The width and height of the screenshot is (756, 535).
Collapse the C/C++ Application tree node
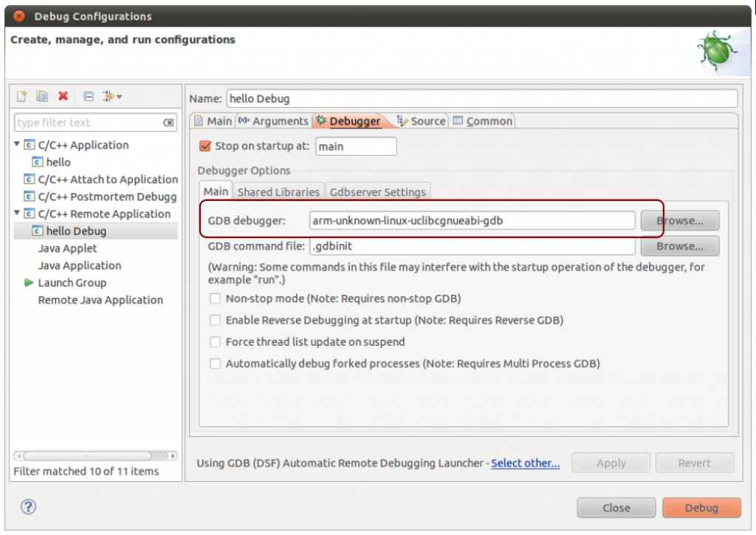coord(15,145)
